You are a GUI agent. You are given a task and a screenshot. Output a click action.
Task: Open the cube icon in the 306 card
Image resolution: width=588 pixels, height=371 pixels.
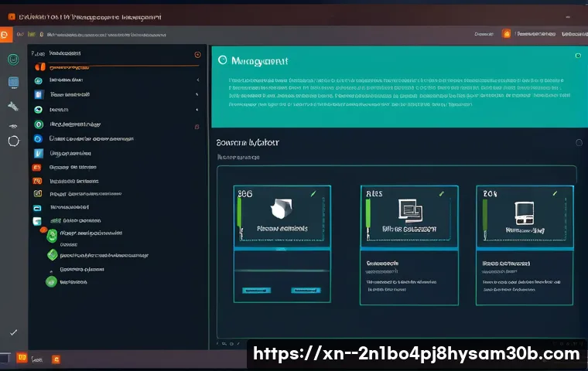point(280,208)
